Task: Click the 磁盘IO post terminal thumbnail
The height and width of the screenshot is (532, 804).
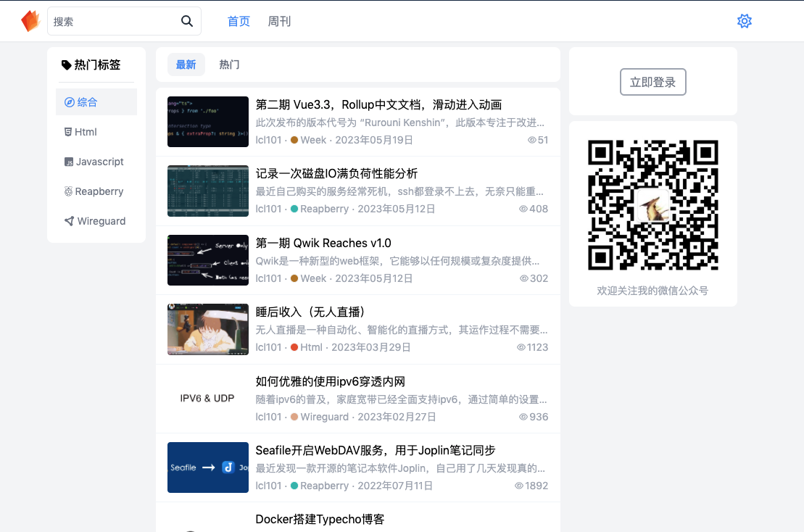Action: click(x=207, y=191)
